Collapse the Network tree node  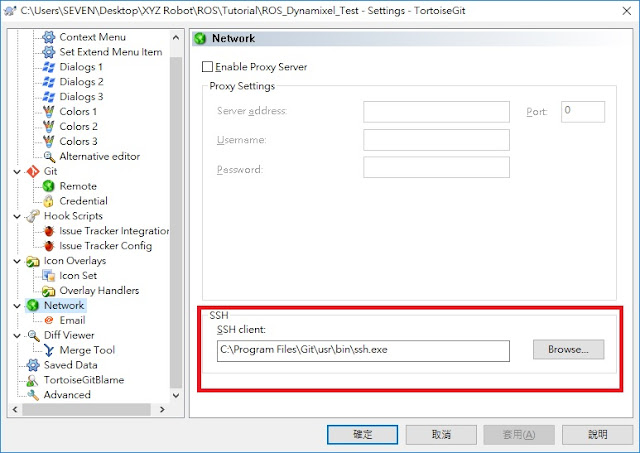pyautogui.click(x=17, y=306)
